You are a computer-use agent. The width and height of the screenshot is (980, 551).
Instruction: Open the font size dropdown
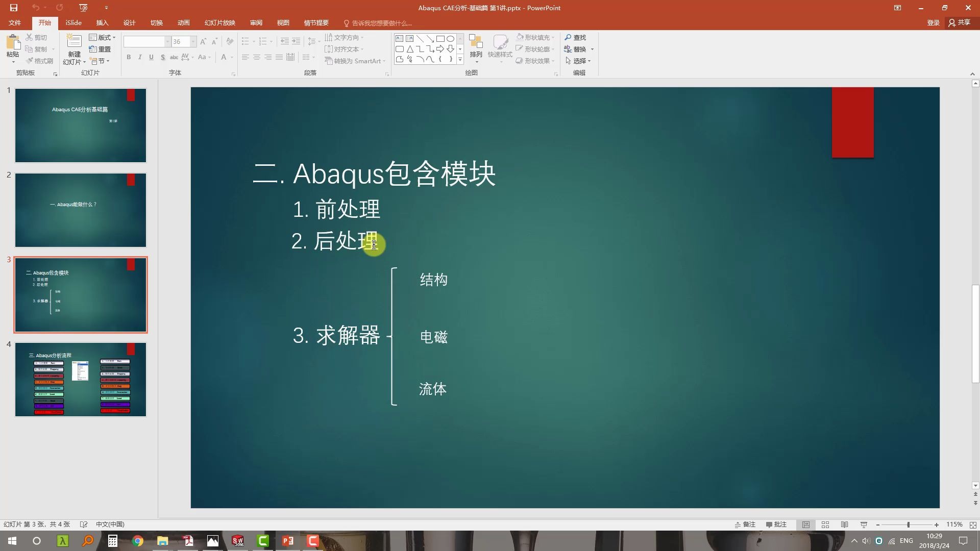coord(193,41)
